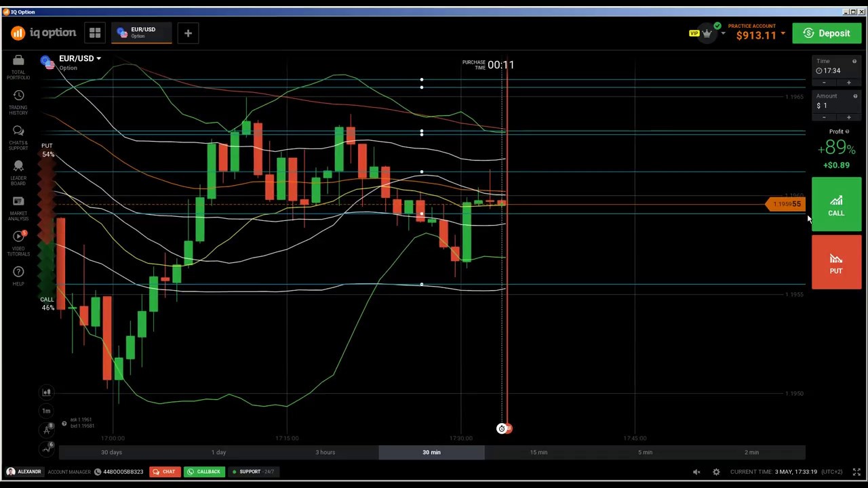Viewport: 868px width, 488px height.
Task: Toggle fullscreen with the bottom-right icon
Action: 856,472
